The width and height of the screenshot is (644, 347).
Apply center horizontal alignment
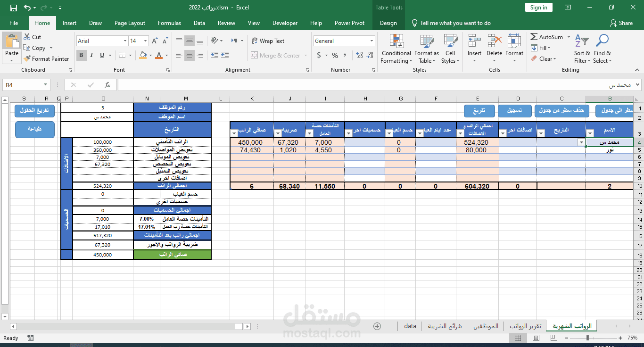click(x=190, y=55)
